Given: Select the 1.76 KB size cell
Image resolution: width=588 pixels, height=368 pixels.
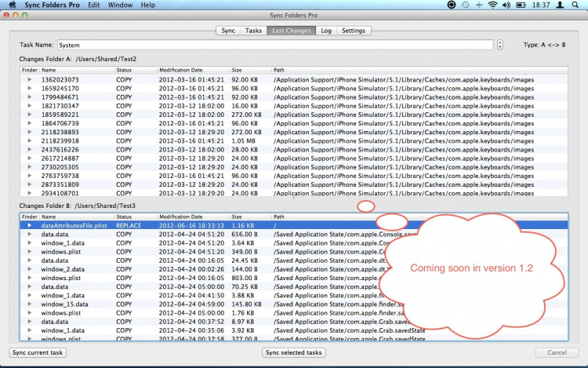Looking at the screenshot, I should click(242, 313).
